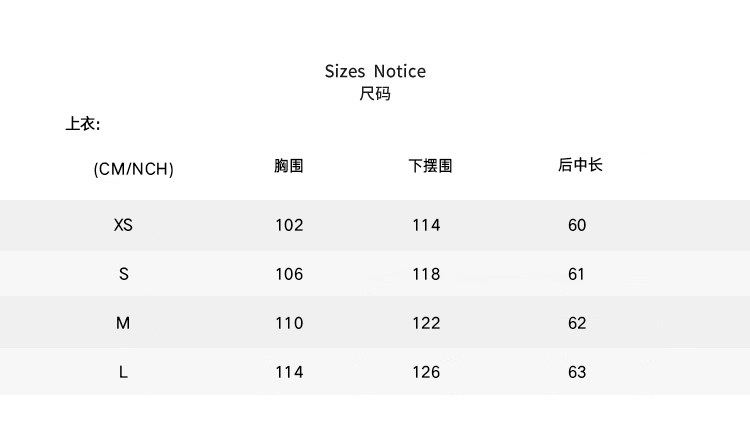Image resolution: width=750 pixels, height=439 pixels.
Task: Click the S size row label
Action: point(124,274)
